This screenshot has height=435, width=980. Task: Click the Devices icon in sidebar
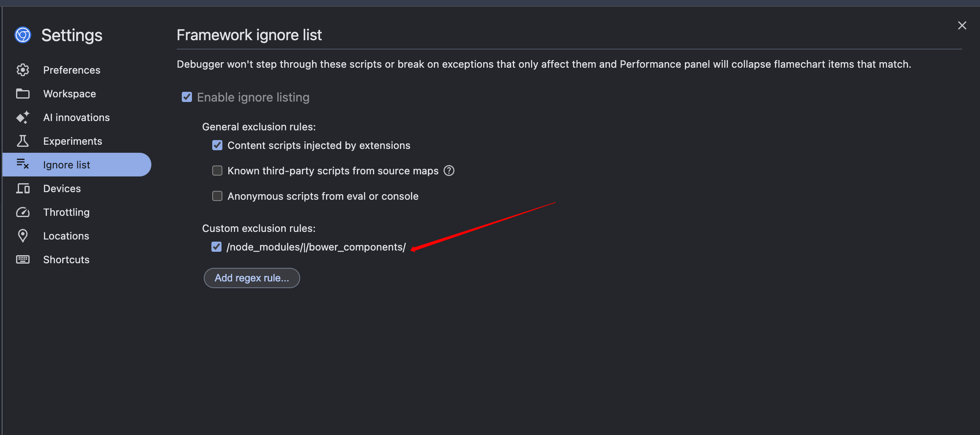pos(23,188)
